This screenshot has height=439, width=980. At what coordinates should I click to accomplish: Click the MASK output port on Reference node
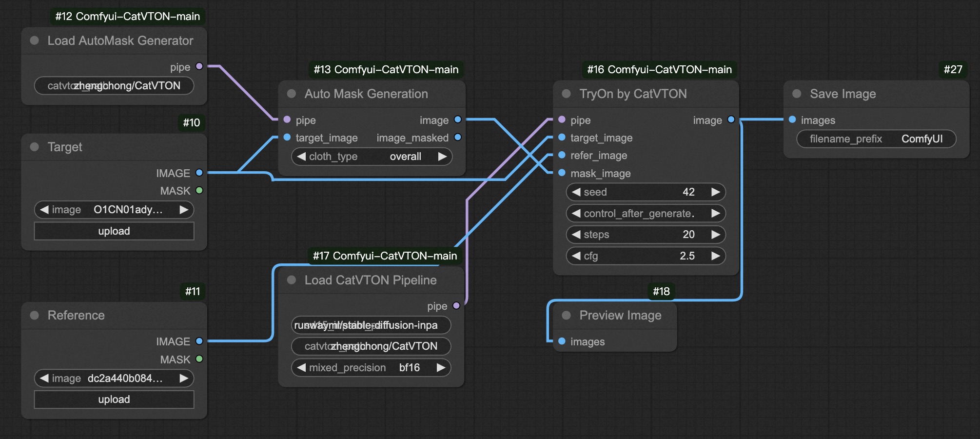(199, 359)
